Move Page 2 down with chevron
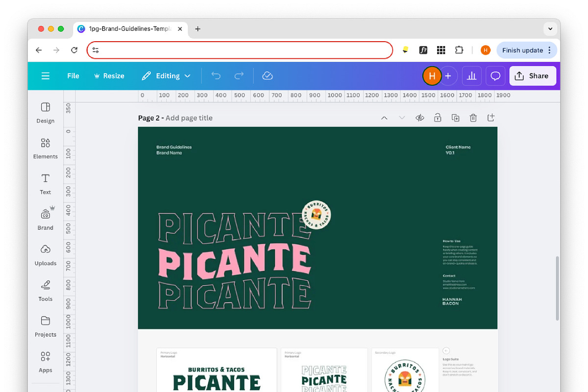Image resolution: width=588 pixels, height=392 pixels. 402,118
